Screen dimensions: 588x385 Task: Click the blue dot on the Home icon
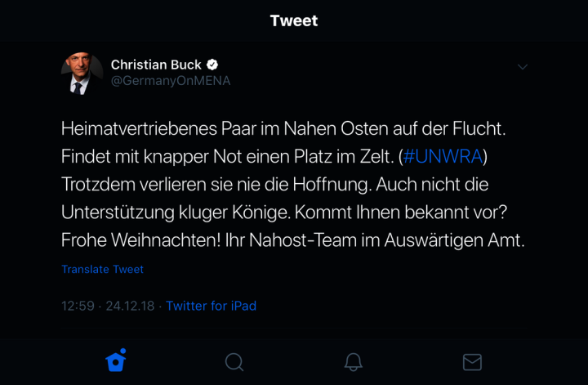tap(123, 352)
